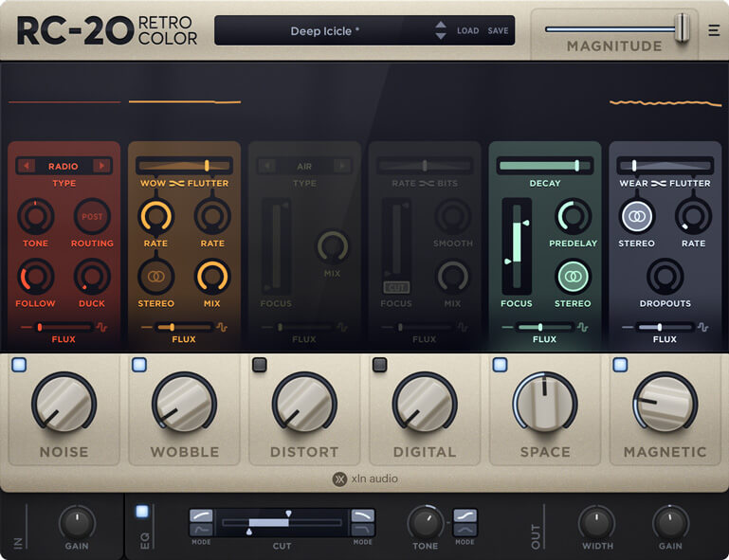Click the Noise Flux waveform icon
The width and height of the screenshot is (729, 560).
click(x=101, y=327)
